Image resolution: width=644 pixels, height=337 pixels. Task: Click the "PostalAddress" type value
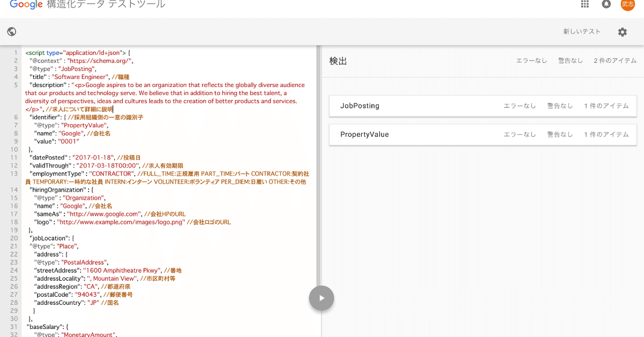pos(84,262)
